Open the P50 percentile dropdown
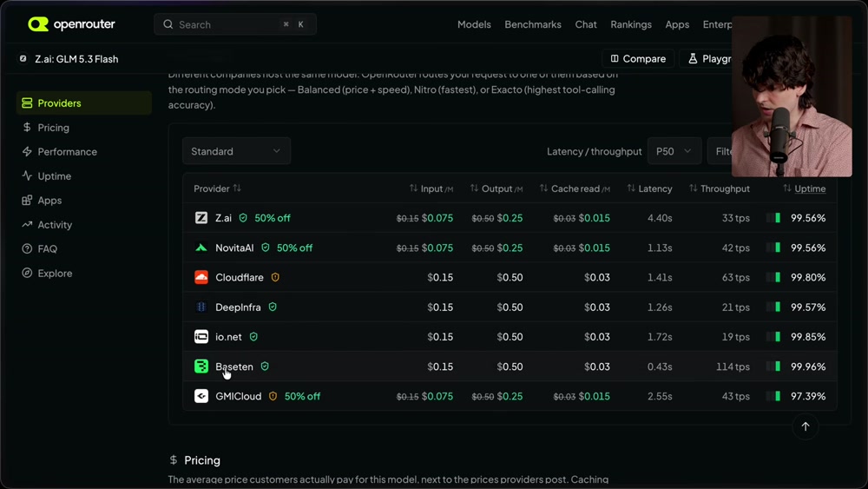This screenshot has height=489, width=868. [674, 151]
